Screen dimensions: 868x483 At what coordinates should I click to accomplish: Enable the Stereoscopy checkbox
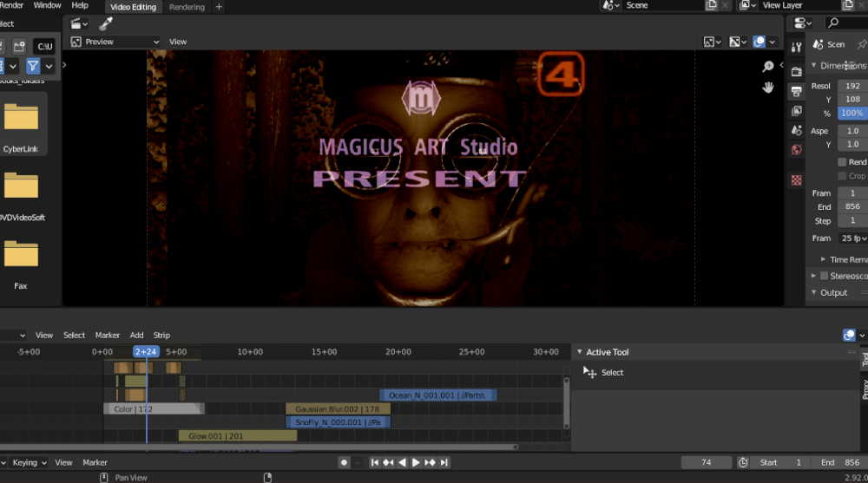[825, 276]
